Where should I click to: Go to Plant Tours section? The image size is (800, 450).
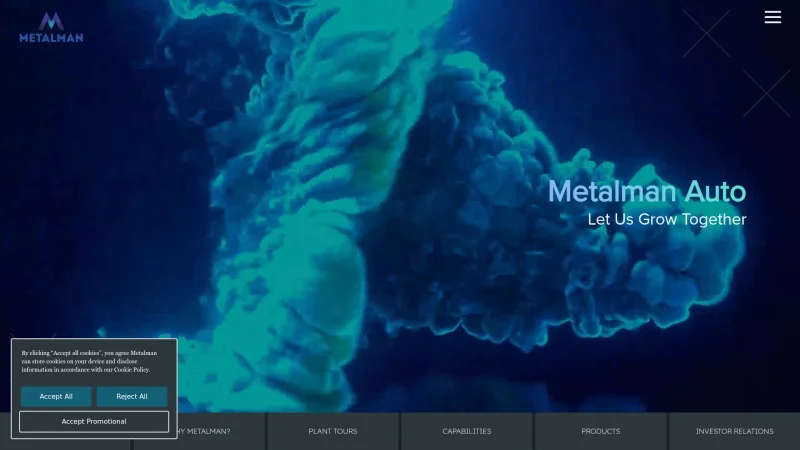click(x=333, y=431)
